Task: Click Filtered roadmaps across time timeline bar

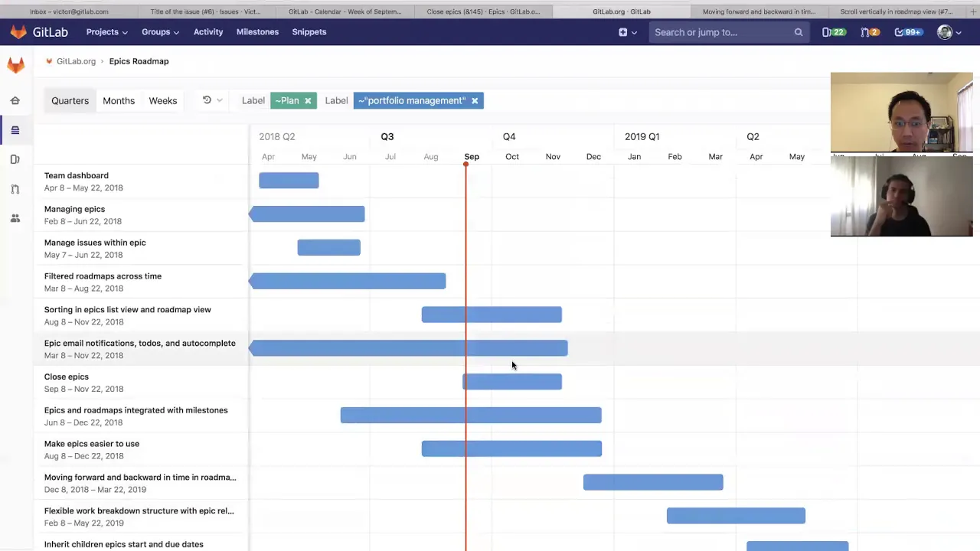Action: coord(347,281)
